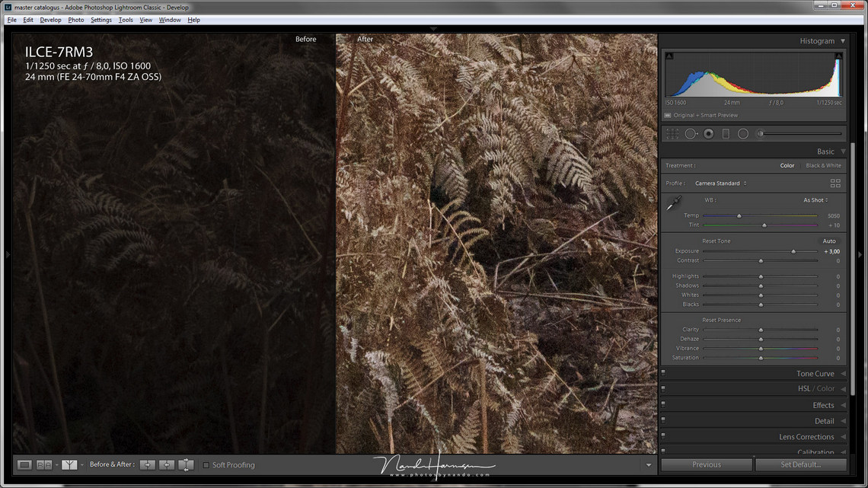
Task: Toggle Tone Curve panel on/off switch
Action: 663,374
